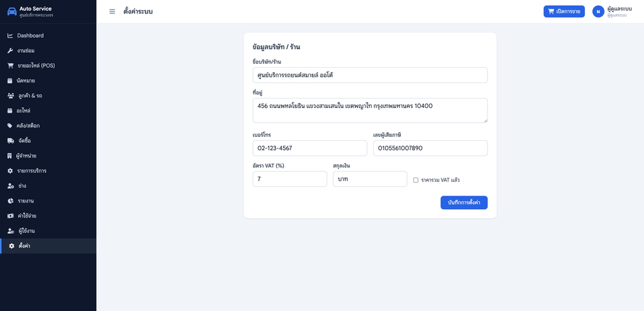The image size is (644, 311).
Task: Open ลูกค้า & รถ section
Action: click(48, 96)
